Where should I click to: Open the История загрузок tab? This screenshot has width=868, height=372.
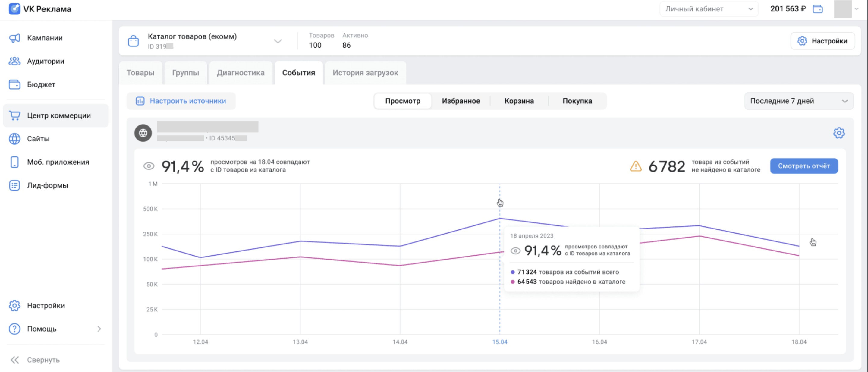[x=365, y=72]
